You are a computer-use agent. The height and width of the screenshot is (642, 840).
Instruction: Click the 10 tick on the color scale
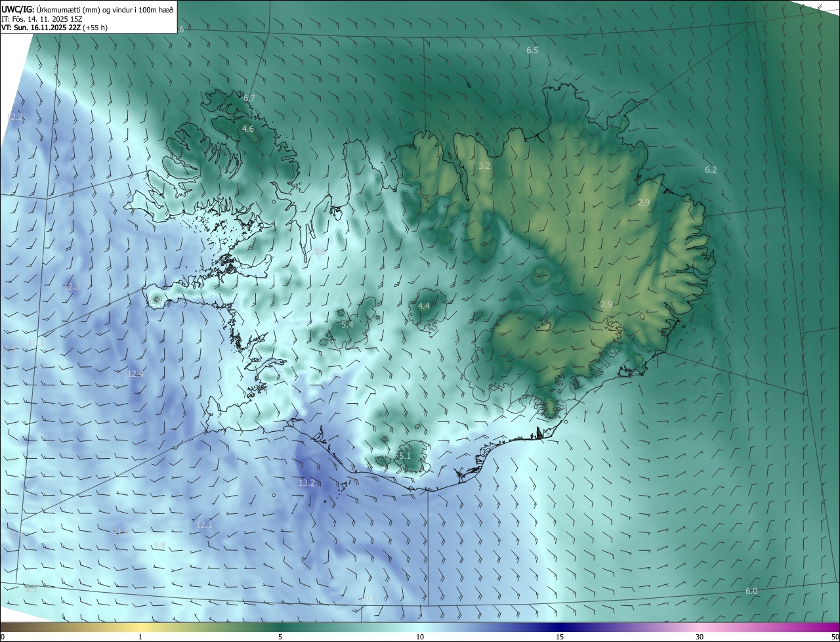[x=420, y=637]
